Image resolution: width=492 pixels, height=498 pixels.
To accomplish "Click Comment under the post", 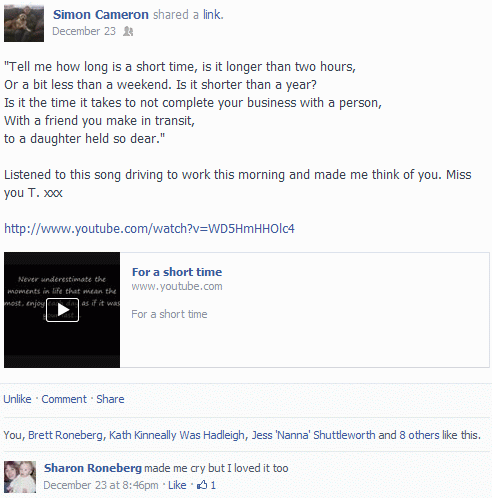I will pos(64,399).
